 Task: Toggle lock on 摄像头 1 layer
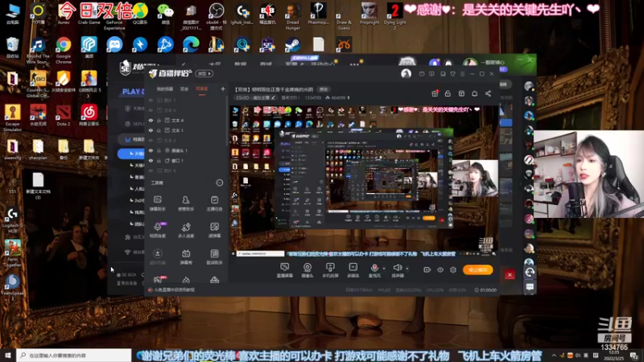[159, 150]
